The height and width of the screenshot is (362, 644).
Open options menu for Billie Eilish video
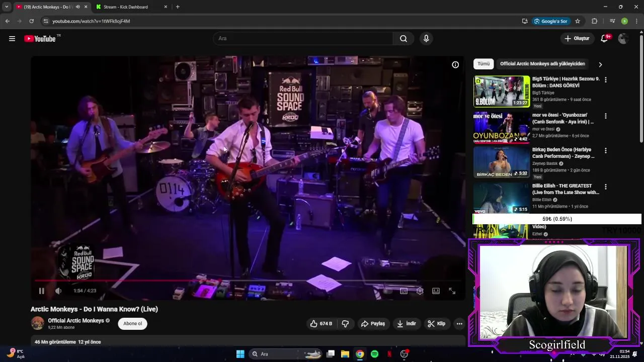[x=606, y=187]
